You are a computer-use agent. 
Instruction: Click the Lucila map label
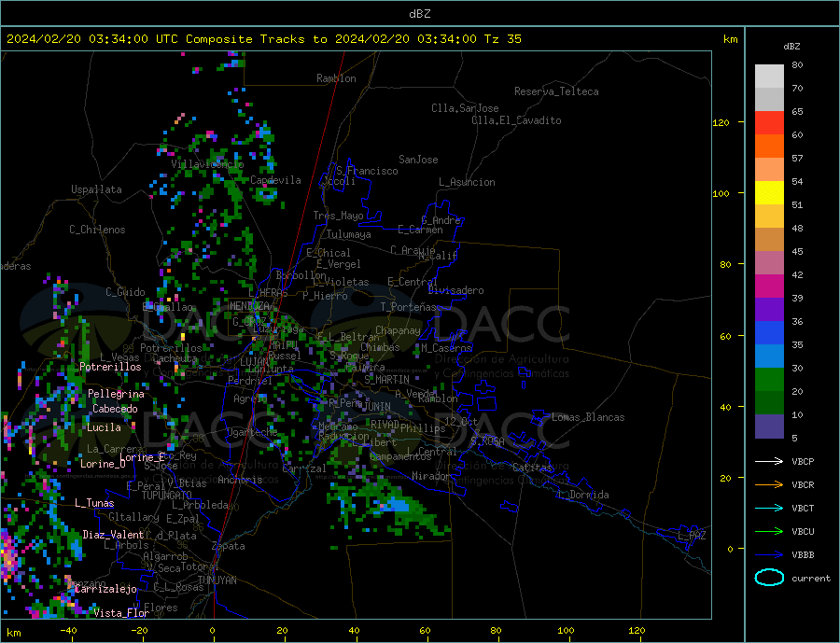pos(104,427)
